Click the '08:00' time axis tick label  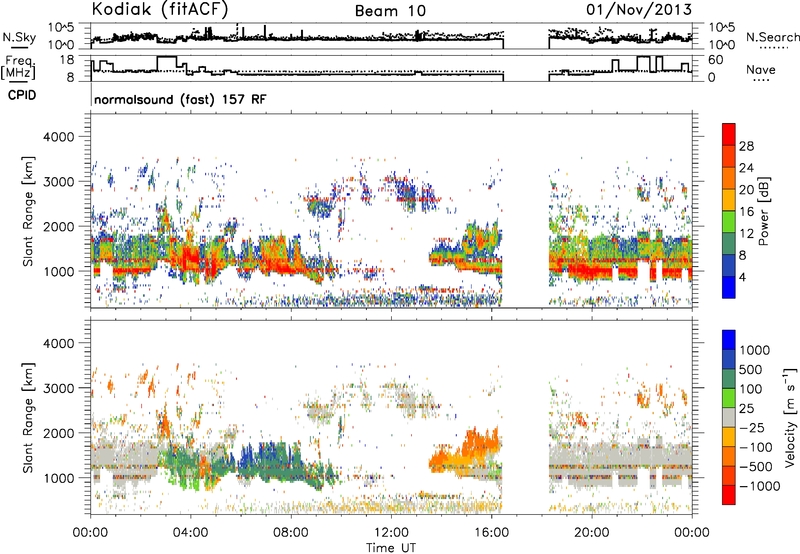coord(291,533)
